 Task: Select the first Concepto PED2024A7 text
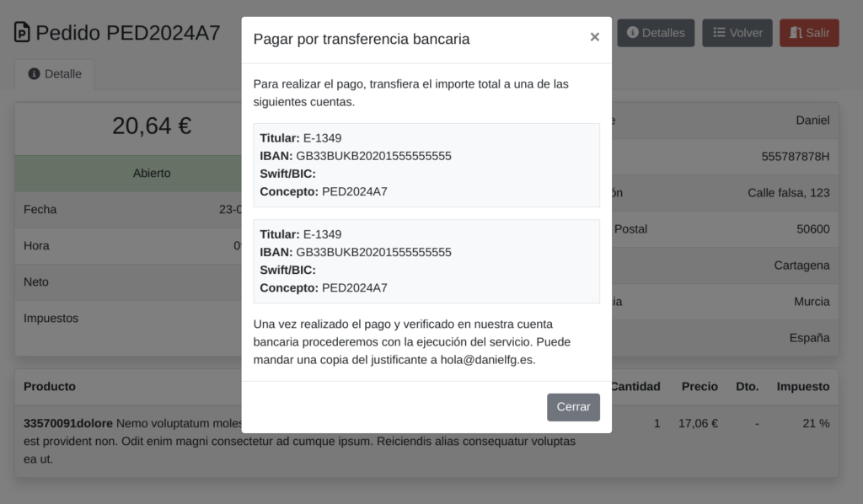click(355, 192)
